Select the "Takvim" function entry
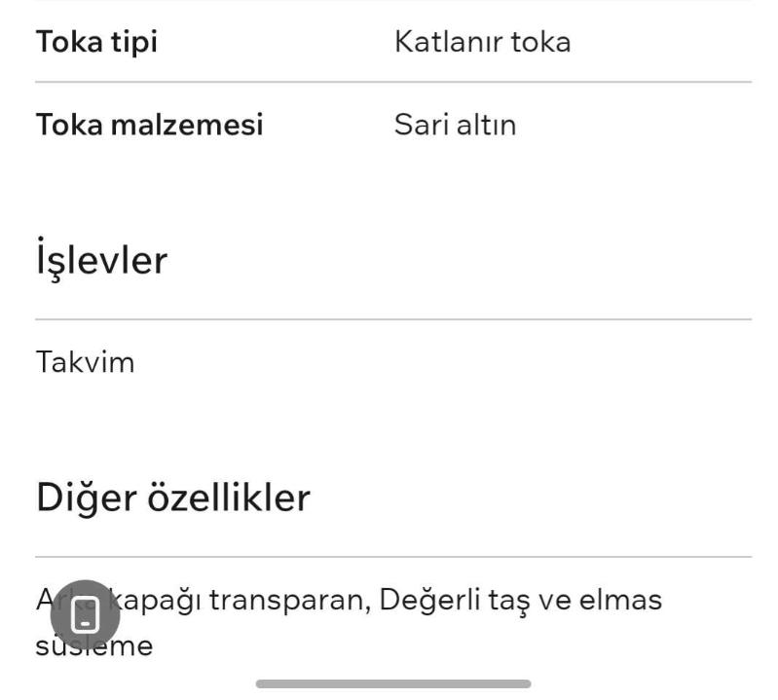 point(85,362)
